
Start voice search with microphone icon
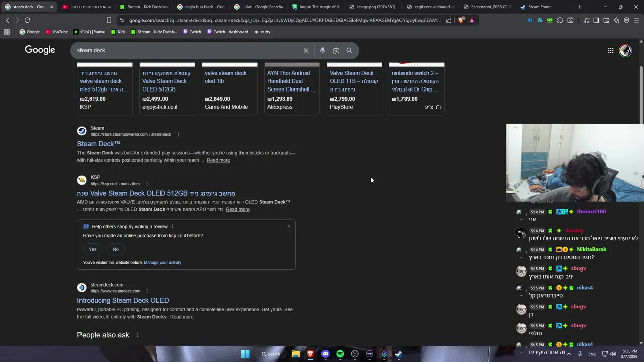click(x=323, y=50)
